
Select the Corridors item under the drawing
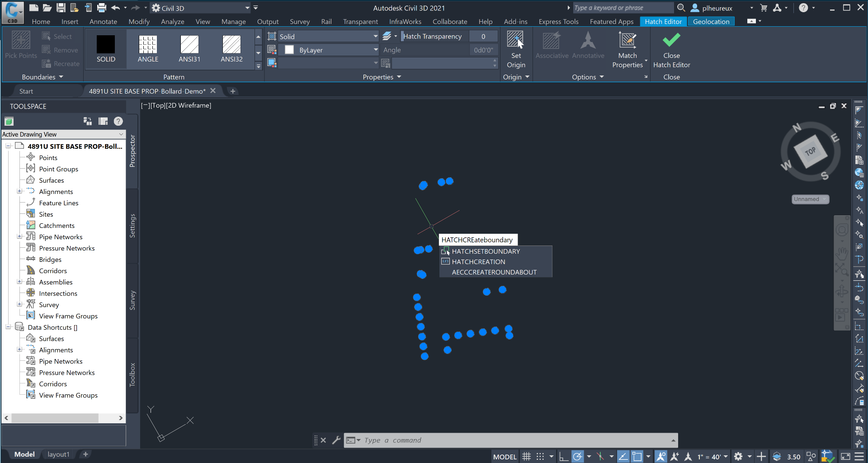point(53,271)
